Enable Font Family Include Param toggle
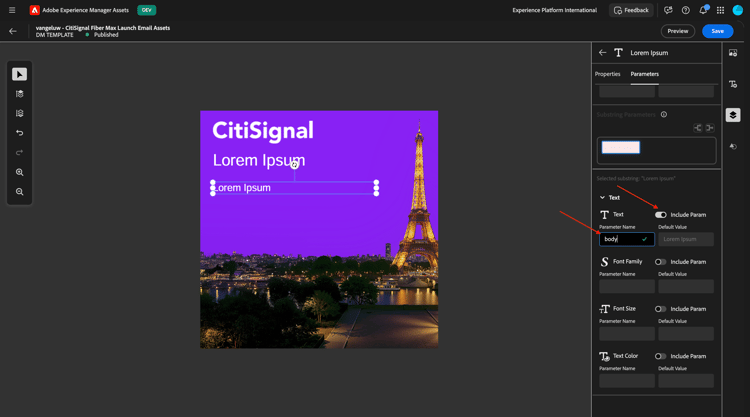 (661, 262)
